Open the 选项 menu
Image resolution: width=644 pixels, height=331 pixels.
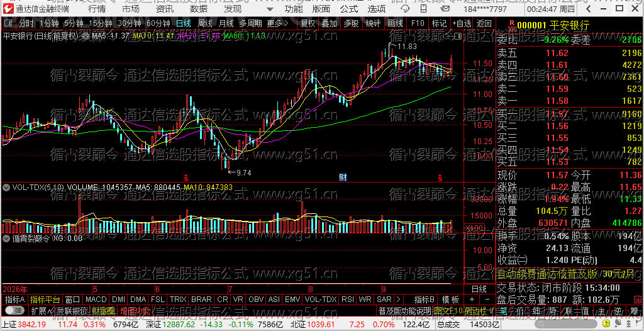point(377,9)
